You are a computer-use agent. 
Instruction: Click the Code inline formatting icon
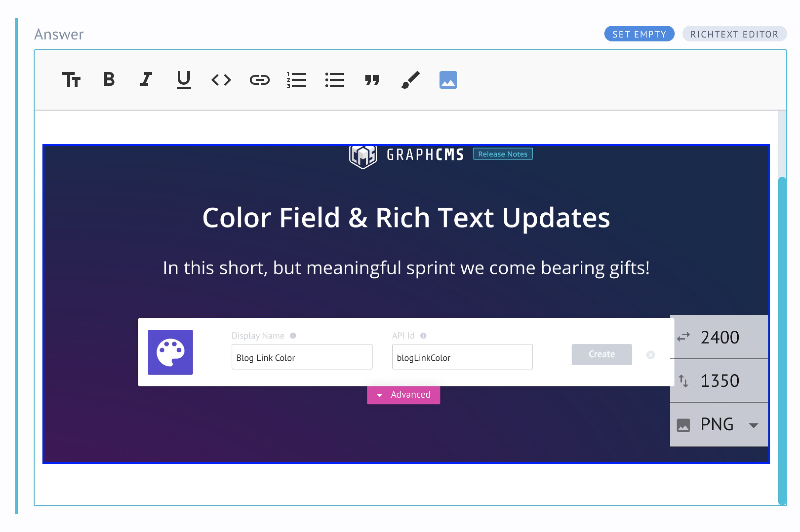[220, 79]
